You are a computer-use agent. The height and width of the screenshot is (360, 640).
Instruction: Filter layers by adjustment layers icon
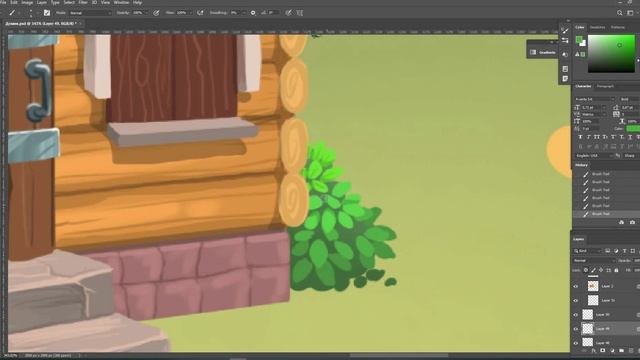[616, 251]
